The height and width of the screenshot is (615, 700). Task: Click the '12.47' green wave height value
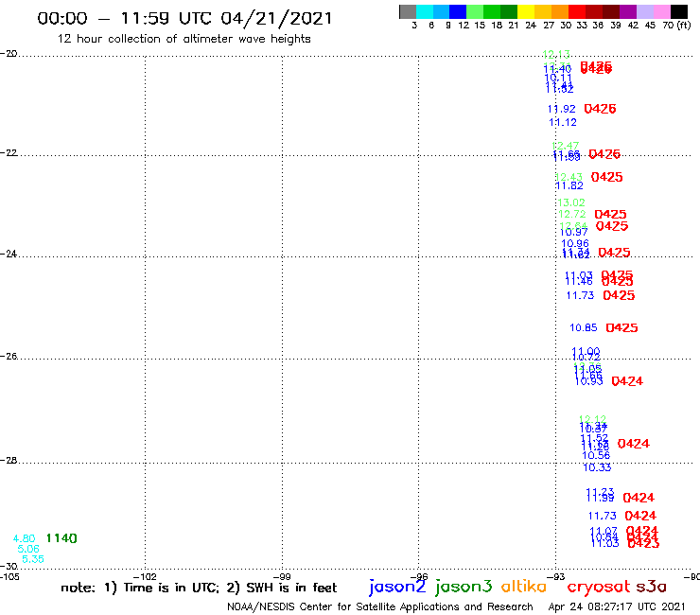[x=566, y=146]
